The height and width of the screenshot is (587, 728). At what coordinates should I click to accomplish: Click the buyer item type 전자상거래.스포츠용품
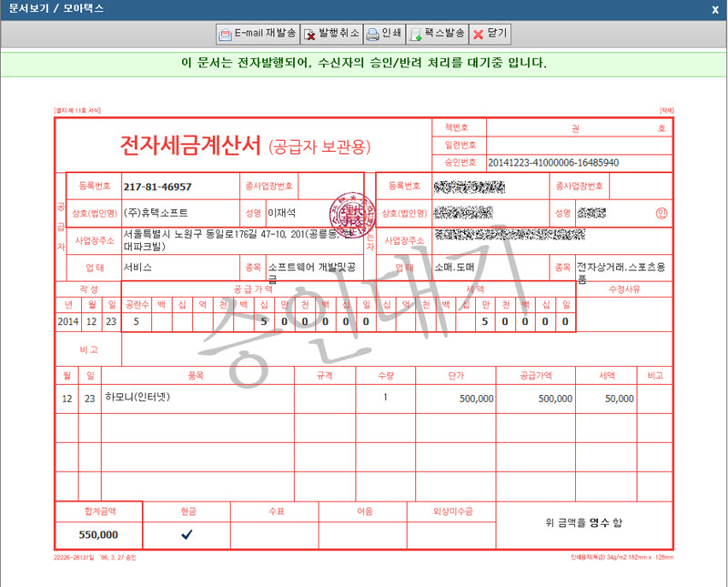622,273
